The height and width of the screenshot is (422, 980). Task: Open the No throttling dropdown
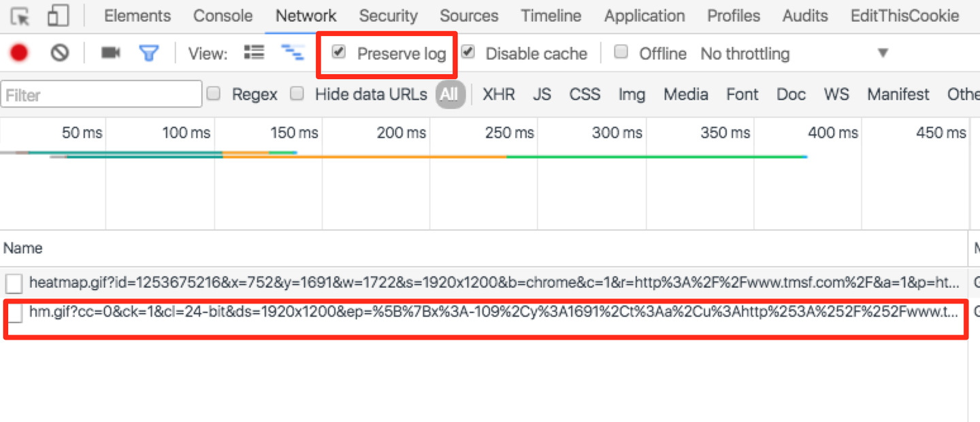coord(794,53)
